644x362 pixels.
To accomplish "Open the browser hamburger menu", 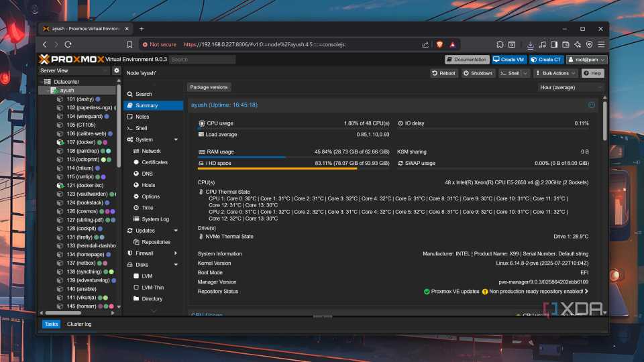I will tap(601, 44).
